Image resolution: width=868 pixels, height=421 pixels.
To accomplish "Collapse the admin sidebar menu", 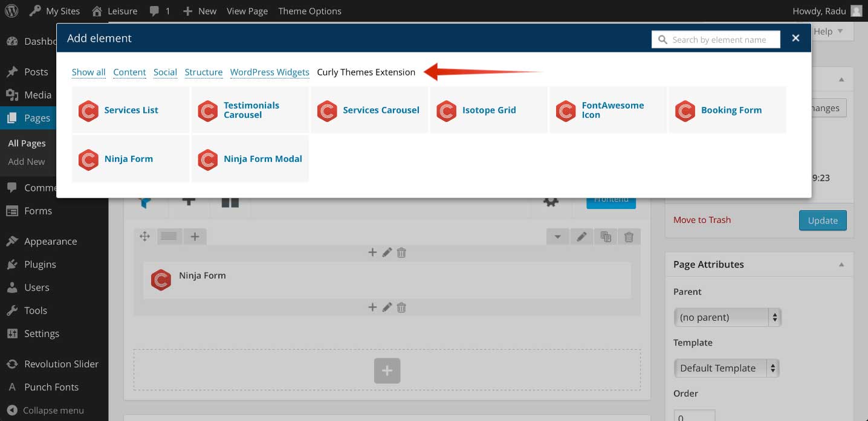I will (x=45, y=410).
